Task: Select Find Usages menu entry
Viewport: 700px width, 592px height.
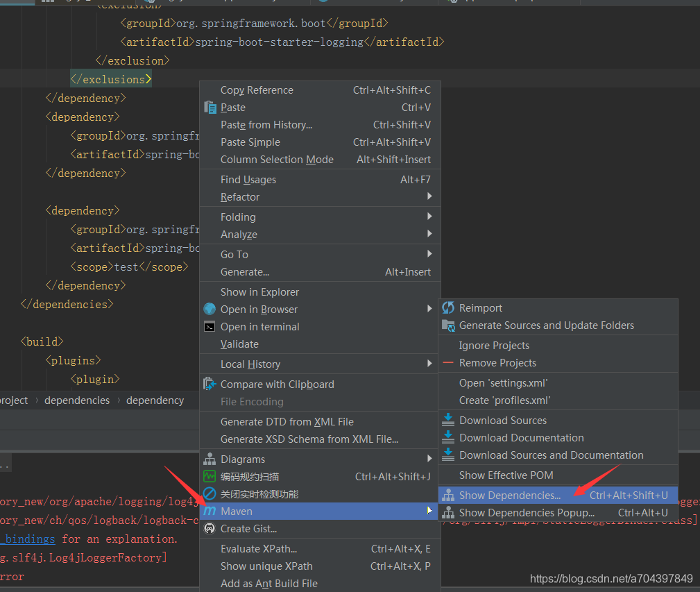Action: click(x=320, y=180)
